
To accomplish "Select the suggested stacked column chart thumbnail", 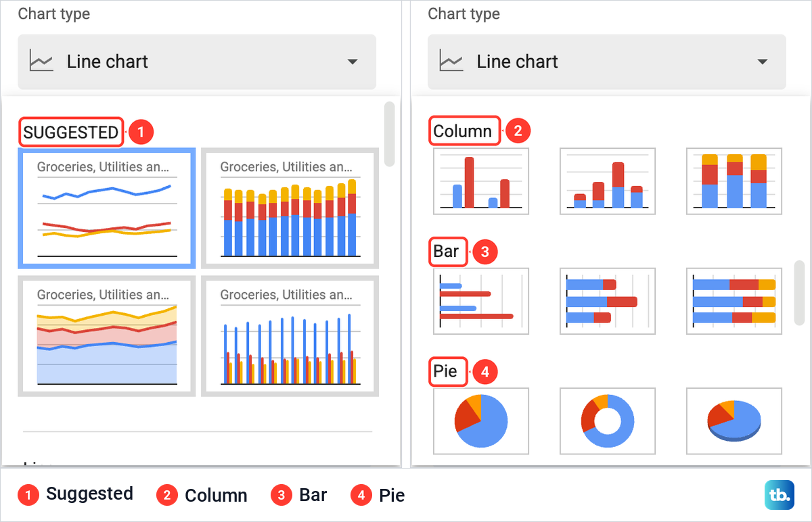I will click(x=290, y=208).
